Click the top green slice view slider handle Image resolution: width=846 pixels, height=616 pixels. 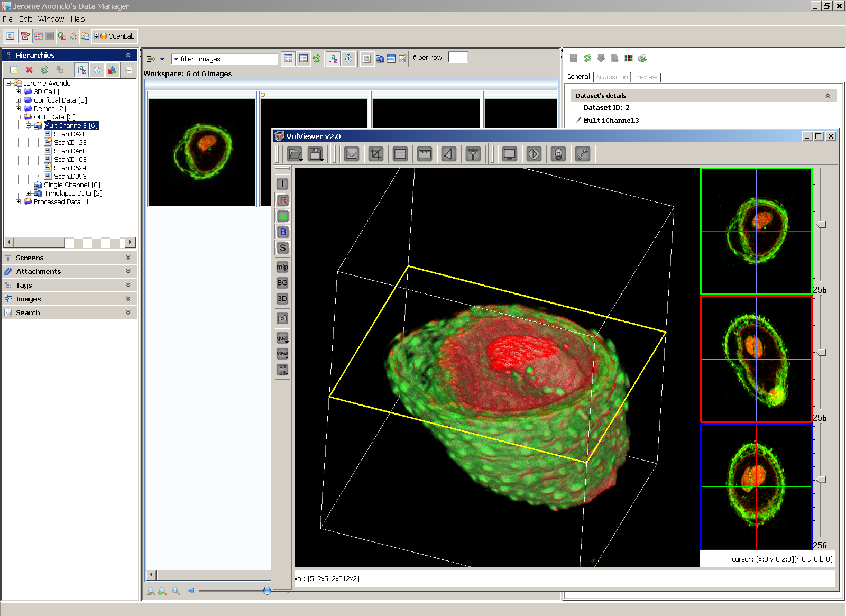coord(821,224)
